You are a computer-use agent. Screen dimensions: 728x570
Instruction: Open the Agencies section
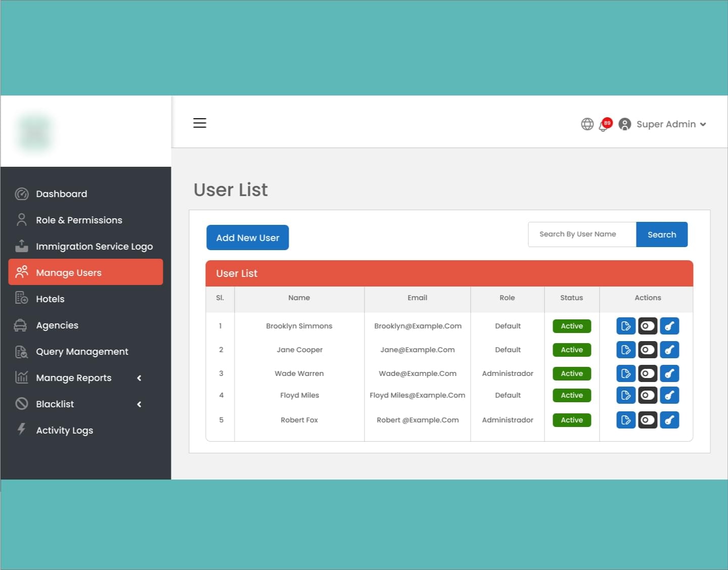pos(86,325)
